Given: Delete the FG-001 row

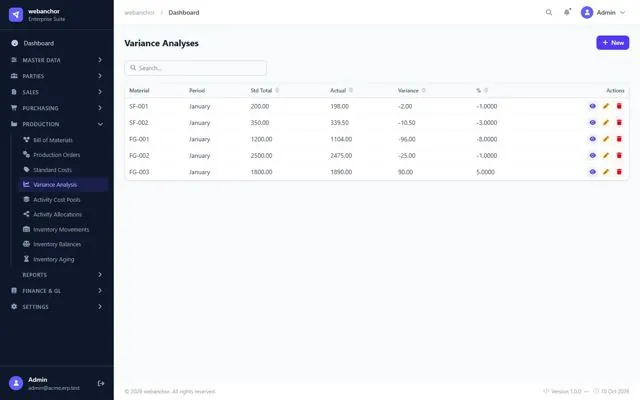Looking at the screenshot, I should tap(619, 139).
